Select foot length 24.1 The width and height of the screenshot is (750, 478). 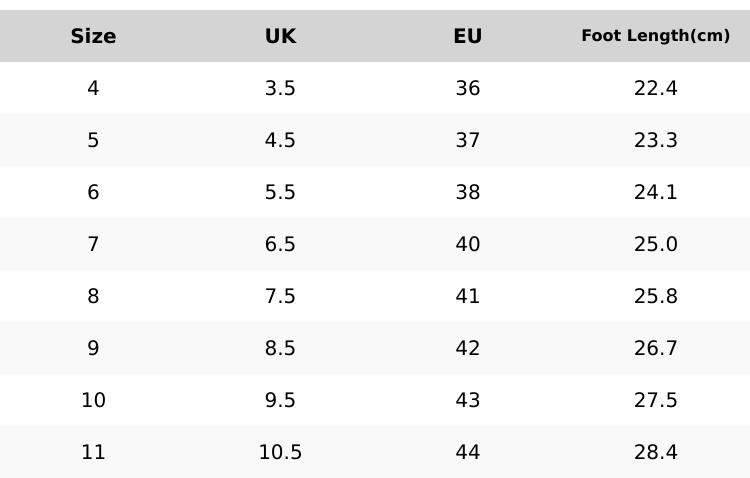click(x=655, y=192)
